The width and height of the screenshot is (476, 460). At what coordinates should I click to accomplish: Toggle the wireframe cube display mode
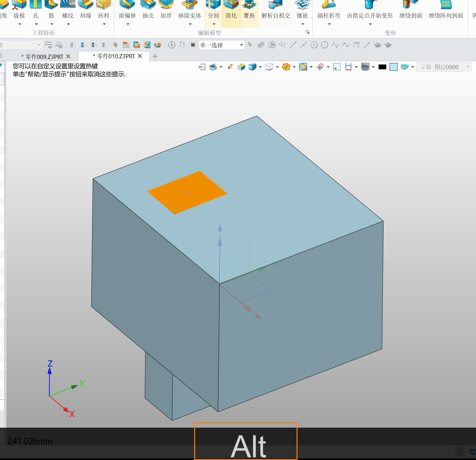269,67
